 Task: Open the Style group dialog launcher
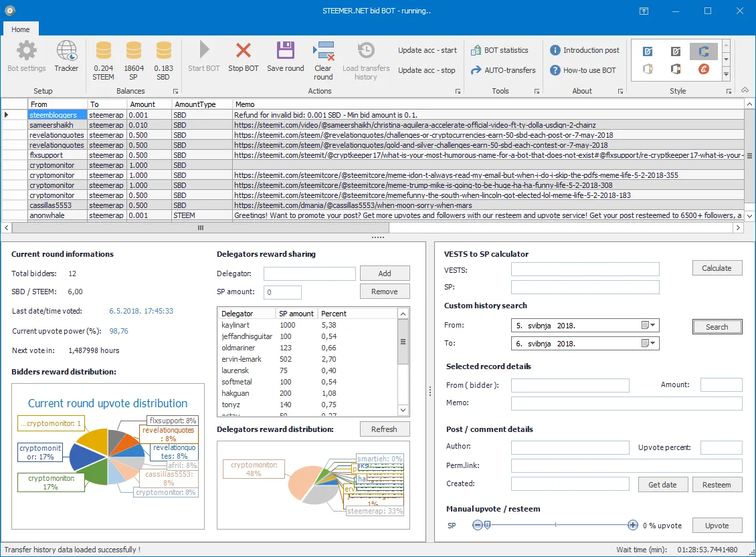point(729,91)
